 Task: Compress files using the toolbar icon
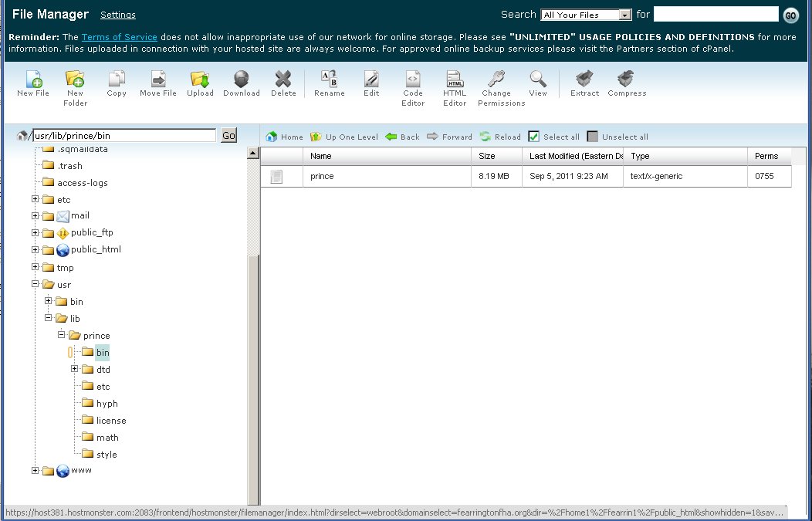pyautogui.click(x=627, y=79)
